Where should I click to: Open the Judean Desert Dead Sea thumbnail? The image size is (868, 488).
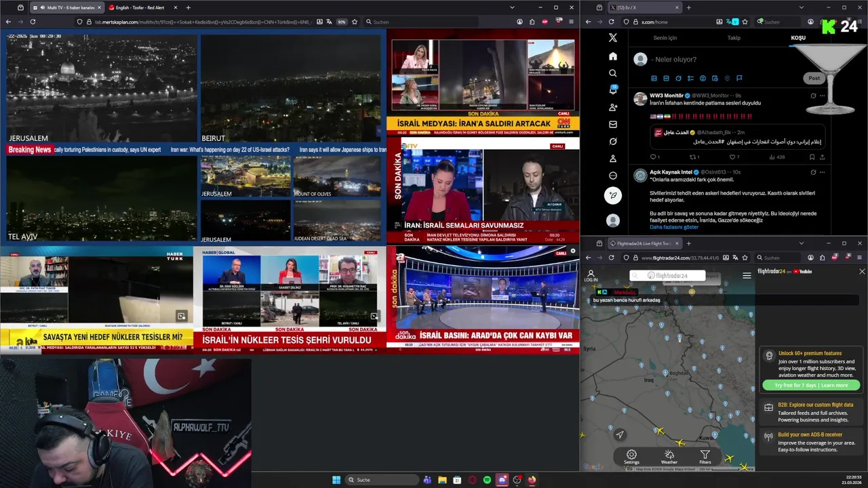click(337, 220)
